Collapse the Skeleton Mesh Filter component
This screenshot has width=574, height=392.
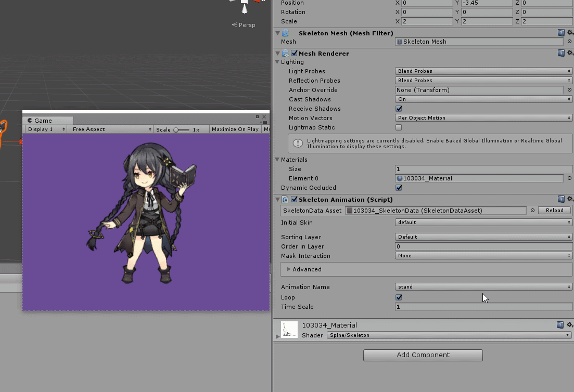[x=277, y=33]
